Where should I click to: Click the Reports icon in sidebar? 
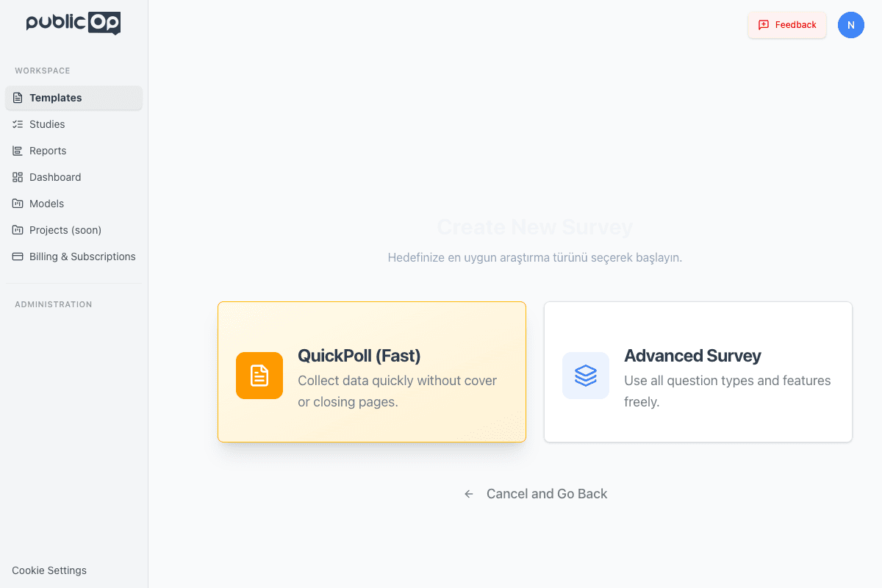tap(18, 151)
